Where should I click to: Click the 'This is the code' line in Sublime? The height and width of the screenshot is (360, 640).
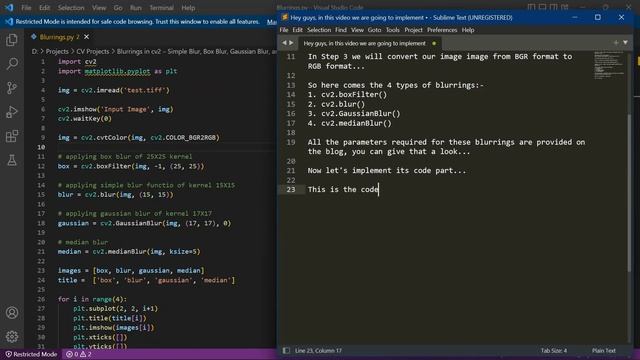(x=343, y=189)
